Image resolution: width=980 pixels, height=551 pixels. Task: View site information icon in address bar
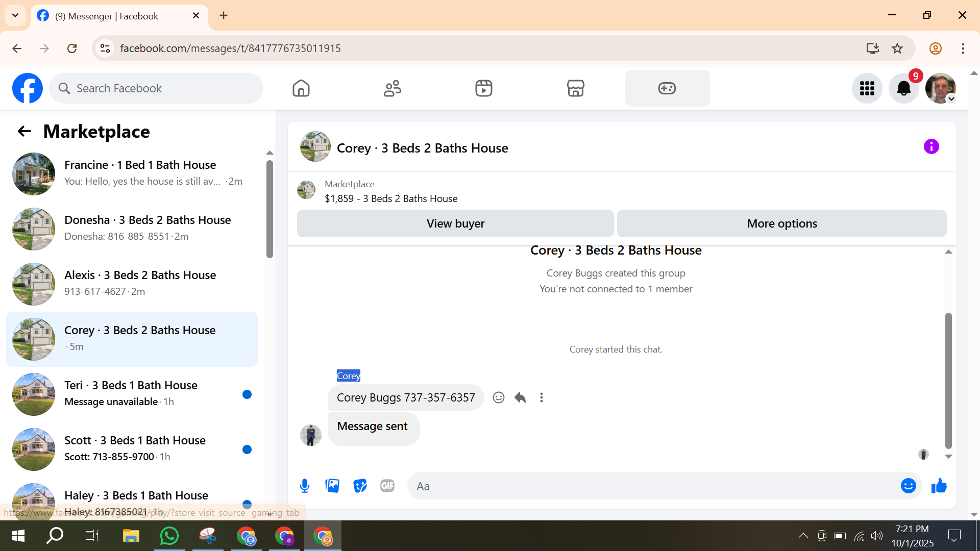click(105, 48)
